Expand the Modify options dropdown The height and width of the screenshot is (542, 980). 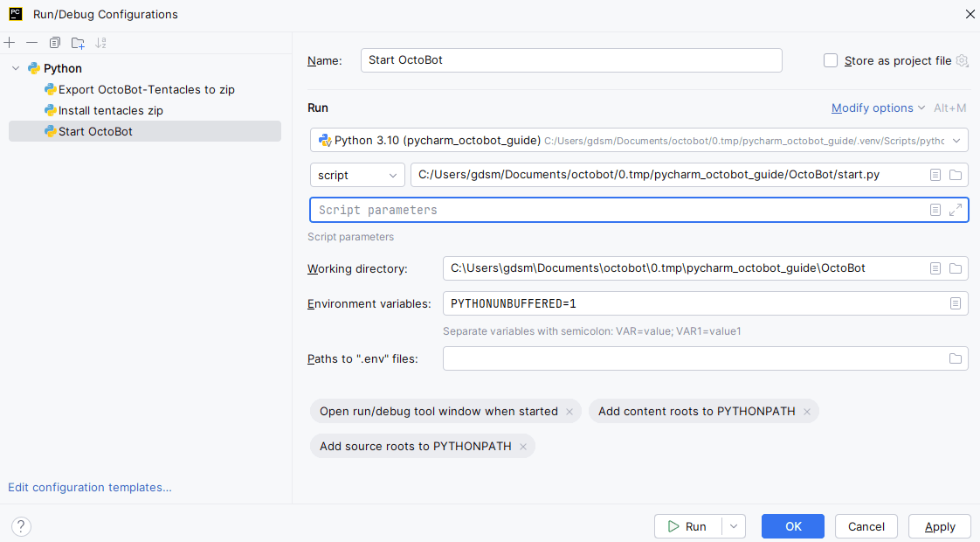point(878,108)
